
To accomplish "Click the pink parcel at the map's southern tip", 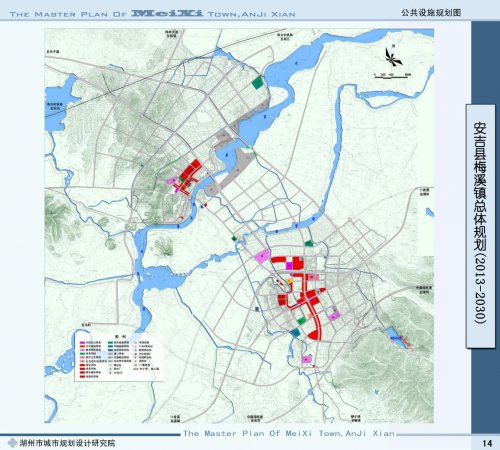I will (306, 359).
